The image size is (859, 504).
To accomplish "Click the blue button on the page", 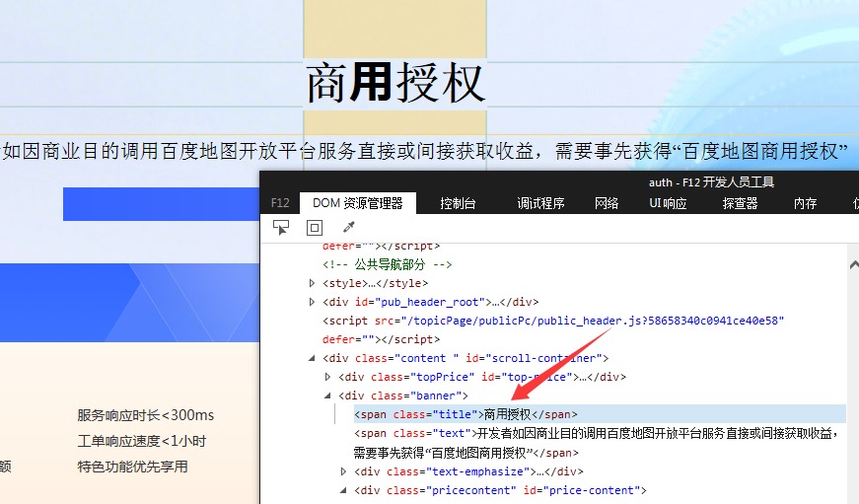I will 161,204.
